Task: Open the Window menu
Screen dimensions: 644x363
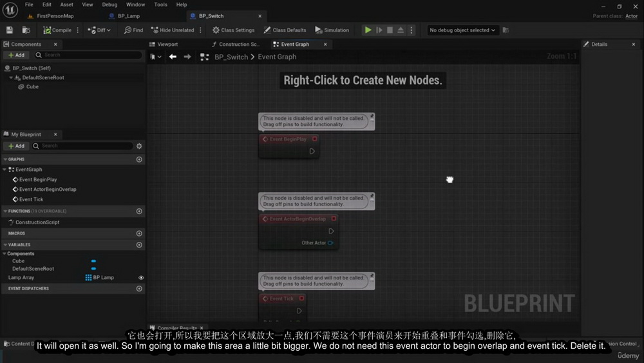Action: coord(135,5)
